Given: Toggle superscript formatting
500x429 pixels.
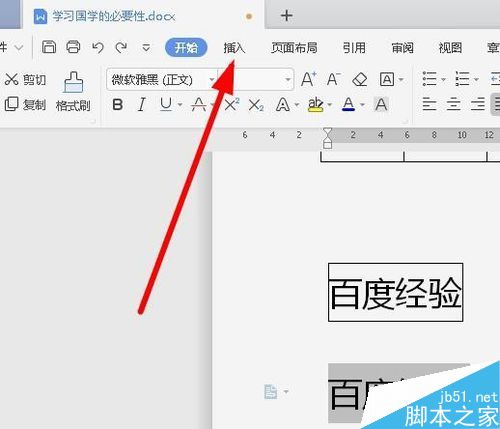Looking at the screenshot, I should [x=231, y=105].
